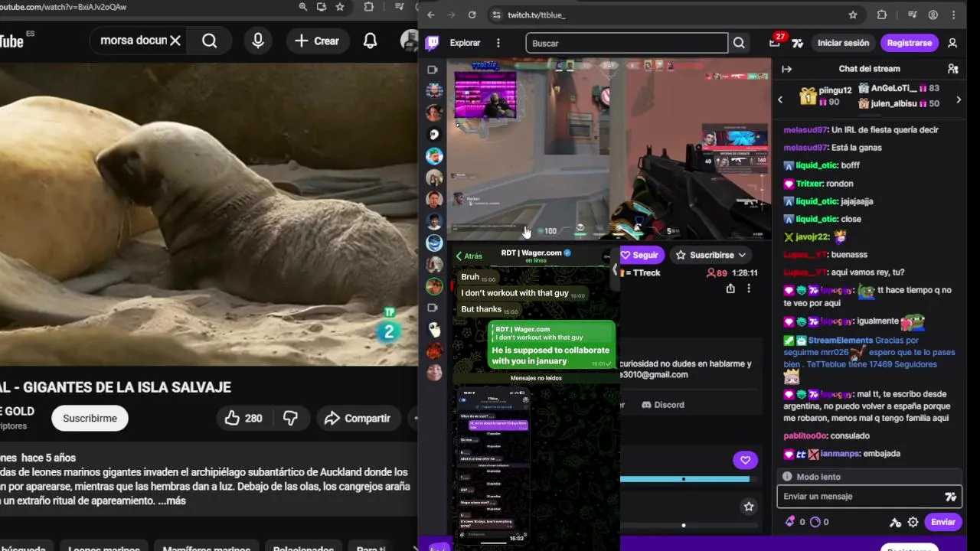Image resolution: width=980 pixels, height=551 pixels.
Task: Click the Modo lento info icon
Action: tap(787, 477)
